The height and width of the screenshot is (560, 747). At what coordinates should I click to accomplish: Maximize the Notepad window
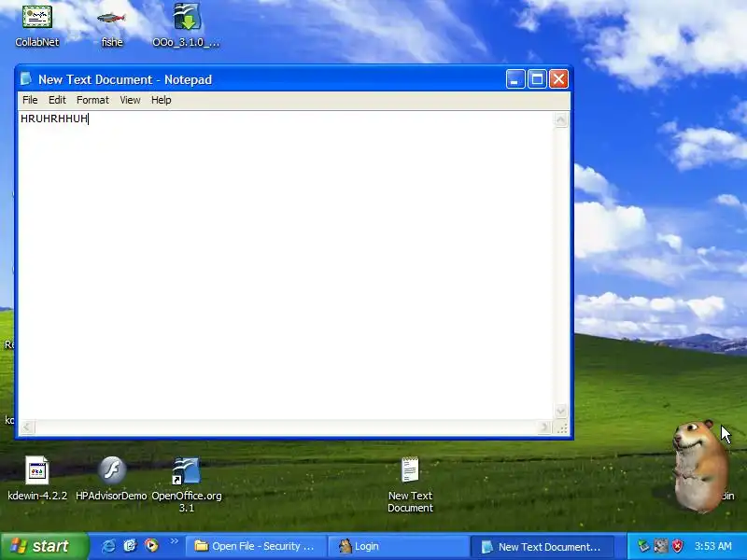(537, 79)
